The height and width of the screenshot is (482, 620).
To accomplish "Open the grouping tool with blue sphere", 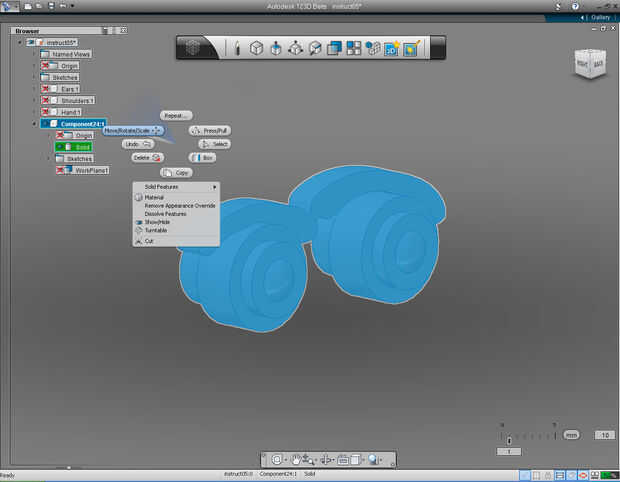I will 372,48.
